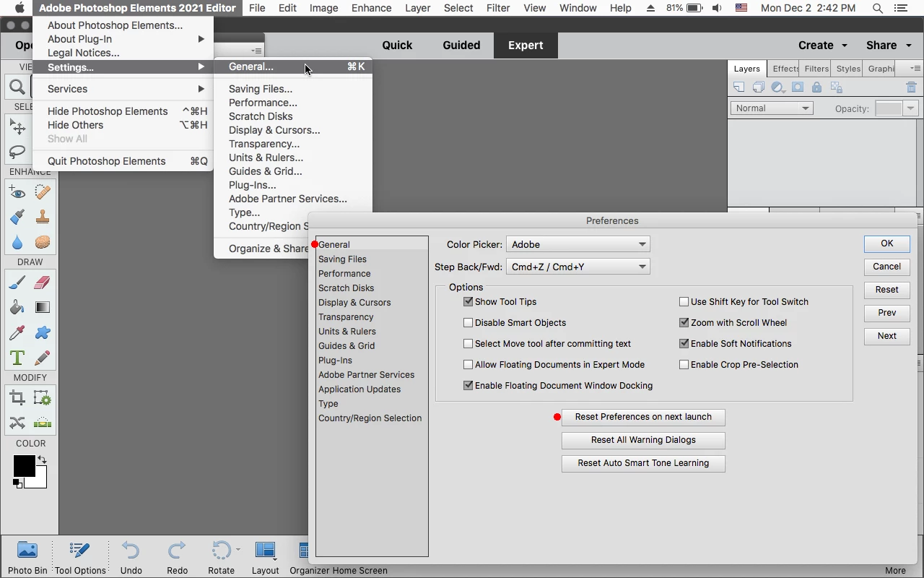This screenshot has width=924, height=578.
Task: Expand the Create dropdown
Action: [823, 45]
